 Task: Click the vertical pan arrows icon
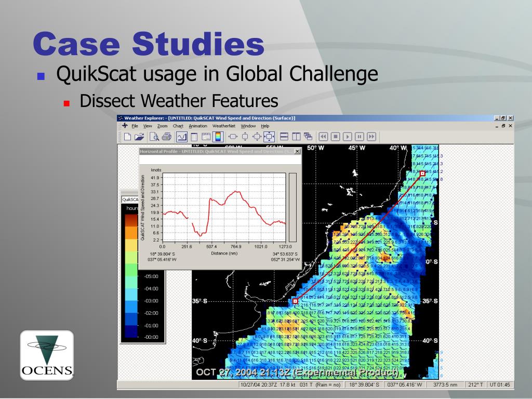245,137
